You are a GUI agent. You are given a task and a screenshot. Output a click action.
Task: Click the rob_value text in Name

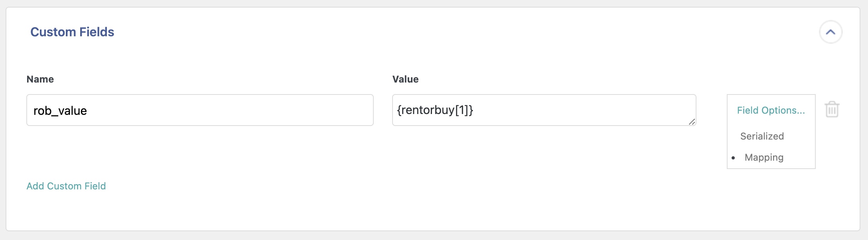(60, 111)
